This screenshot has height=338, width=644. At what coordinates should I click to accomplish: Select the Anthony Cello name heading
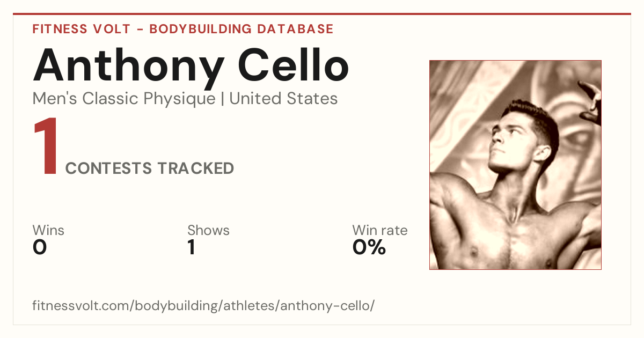point(191,64)
